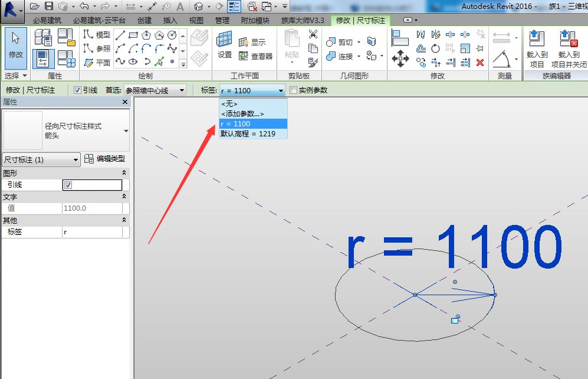588x379 pixels.
Task: Switch to the 创建 ribbon tab
Action: coord(144,20)
